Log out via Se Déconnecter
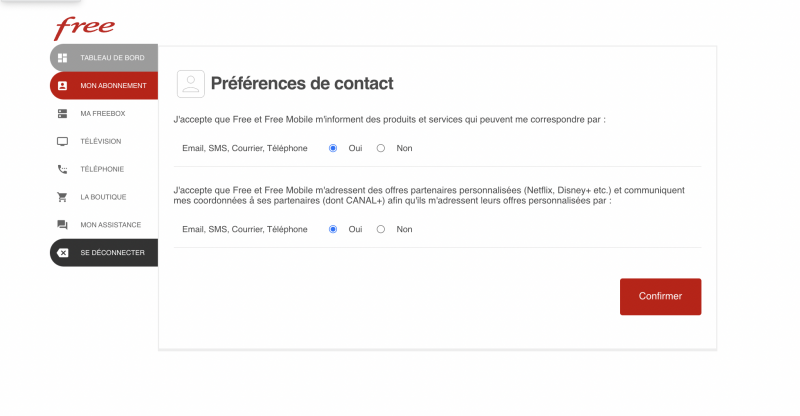The height and width of the screenshot is (416, 800). pos(112,253)
